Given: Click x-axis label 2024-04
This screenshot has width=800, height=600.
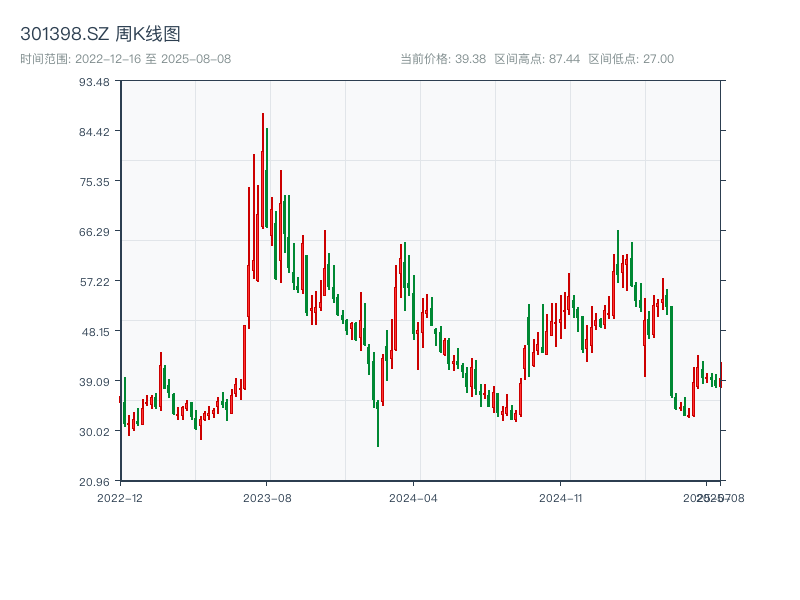Looking at the screenshot, I should (x=413, y=498).
